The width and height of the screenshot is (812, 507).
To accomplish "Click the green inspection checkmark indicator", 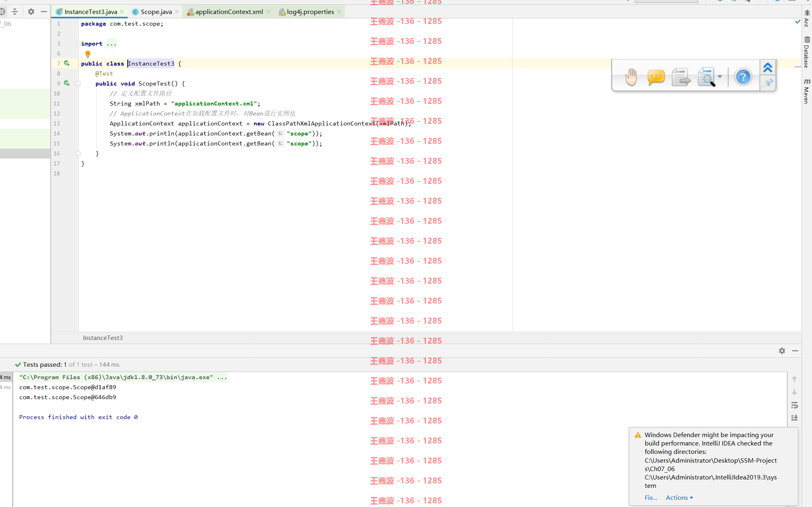I will click(x=797, y=22).
